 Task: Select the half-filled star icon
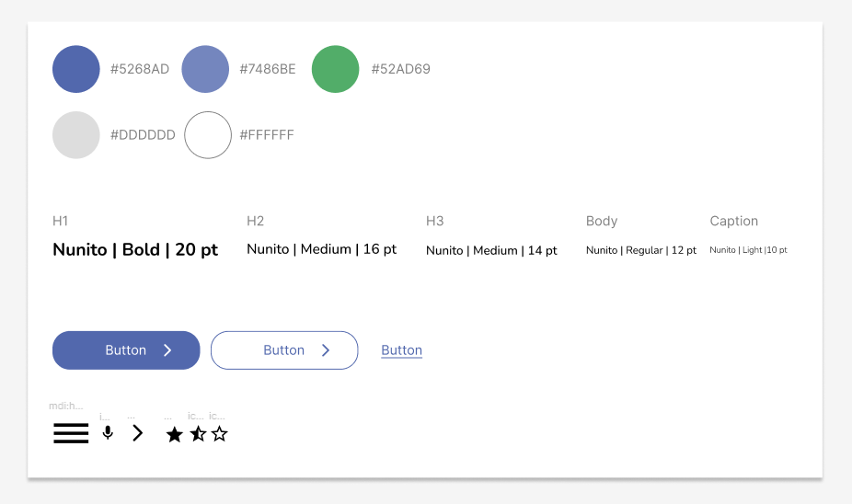[198, 434]
